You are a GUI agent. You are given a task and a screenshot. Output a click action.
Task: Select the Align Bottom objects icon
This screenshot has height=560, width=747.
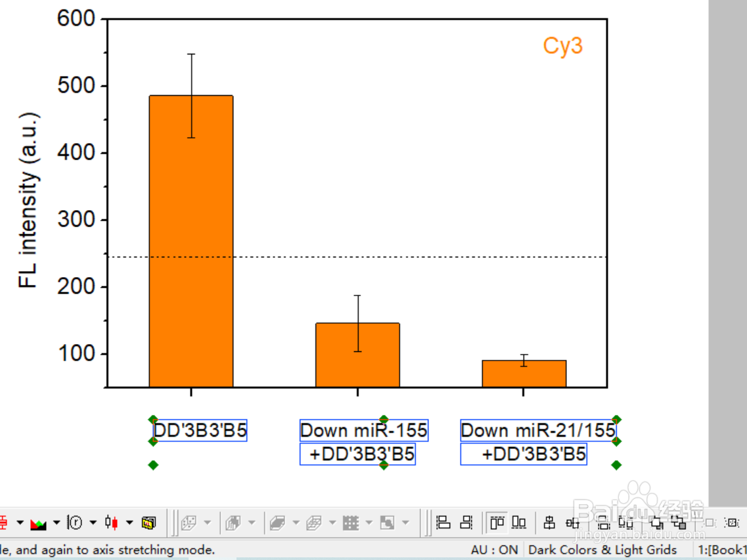pyautogui.click(x=518, y=523)
